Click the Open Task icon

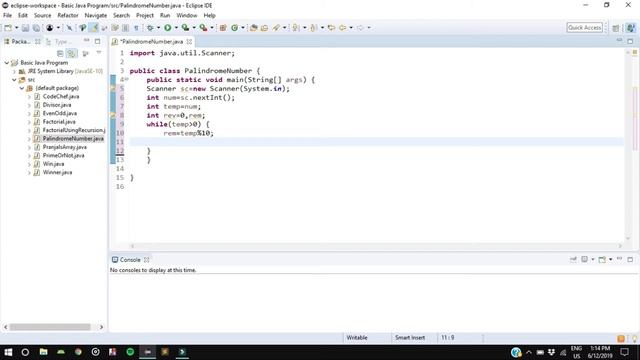tap(264, 28)
